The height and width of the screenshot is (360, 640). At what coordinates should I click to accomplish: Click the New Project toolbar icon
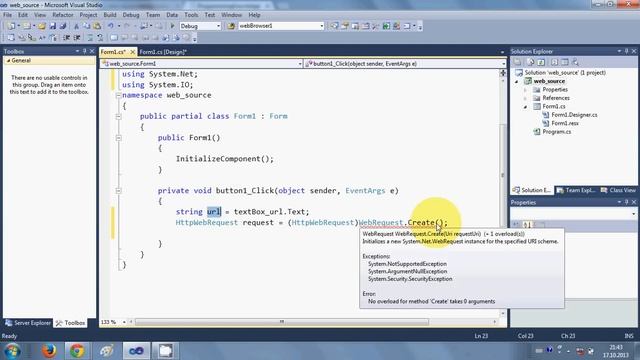pos(11,26)
